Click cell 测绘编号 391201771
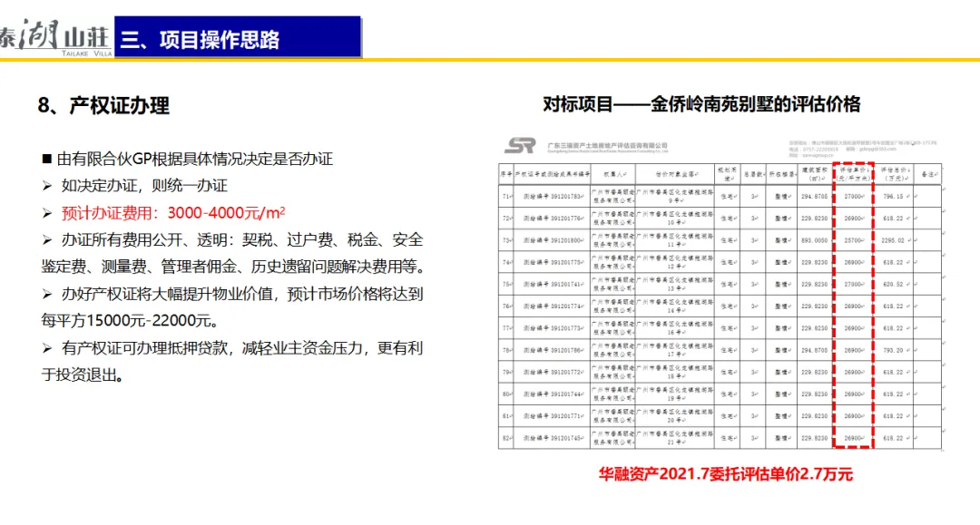 (x=553, y=416)
